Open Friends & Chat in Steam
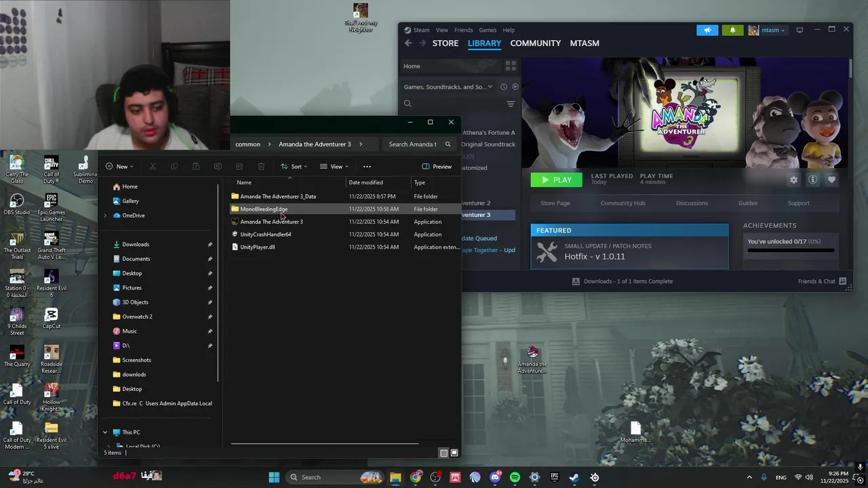 (x=822, y=281)
